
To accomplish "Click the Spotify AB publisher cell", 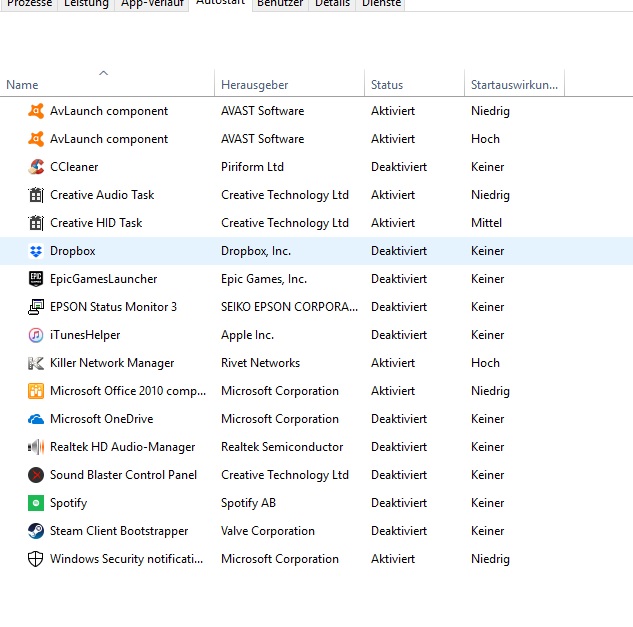I will click(248, 503).
